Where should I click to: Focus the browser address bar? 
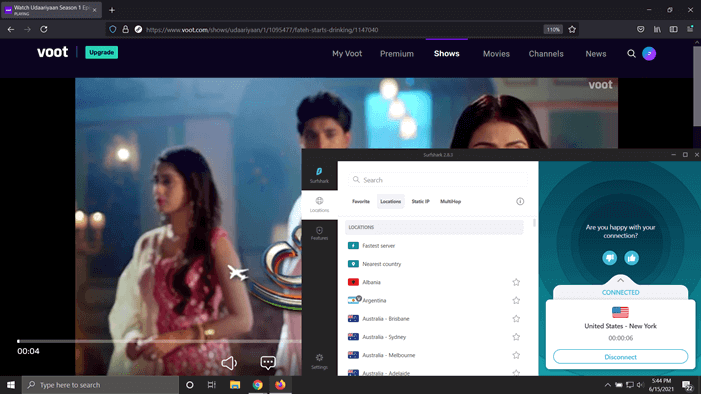click(x=342, y=30)
